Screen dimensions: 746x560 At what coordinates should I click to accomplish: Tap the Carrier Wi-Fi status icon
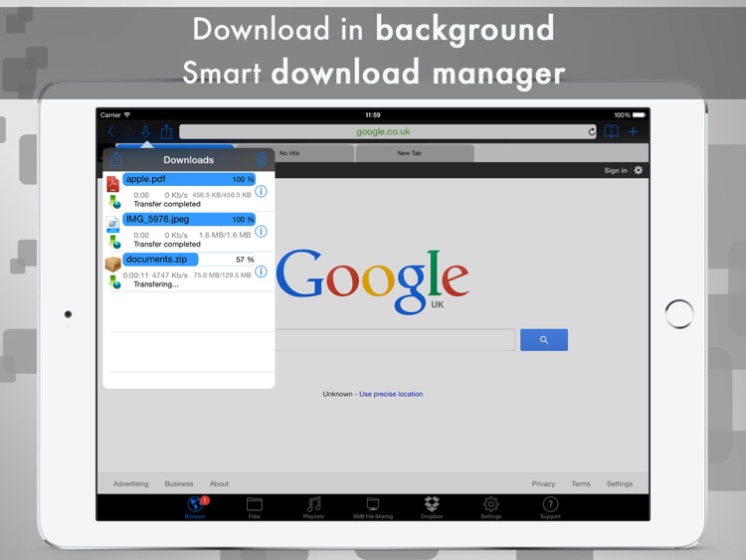(x=127, y=114)
